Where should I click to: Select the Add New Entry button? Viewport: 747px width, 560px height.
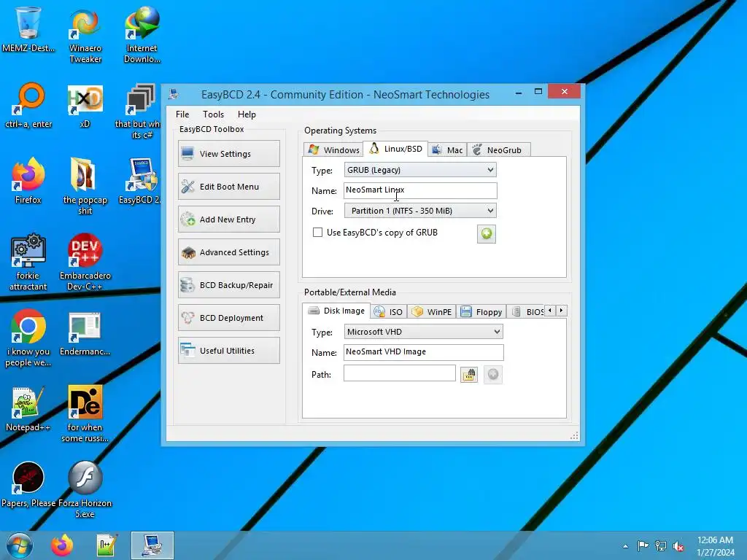tap(228, 219)
